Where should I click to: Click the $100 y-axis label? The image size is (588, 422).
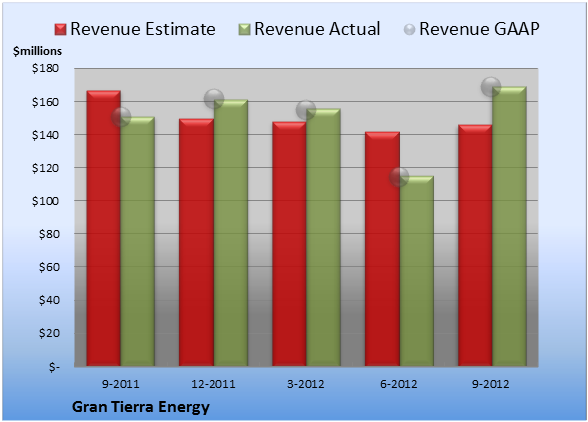[45, 201]
